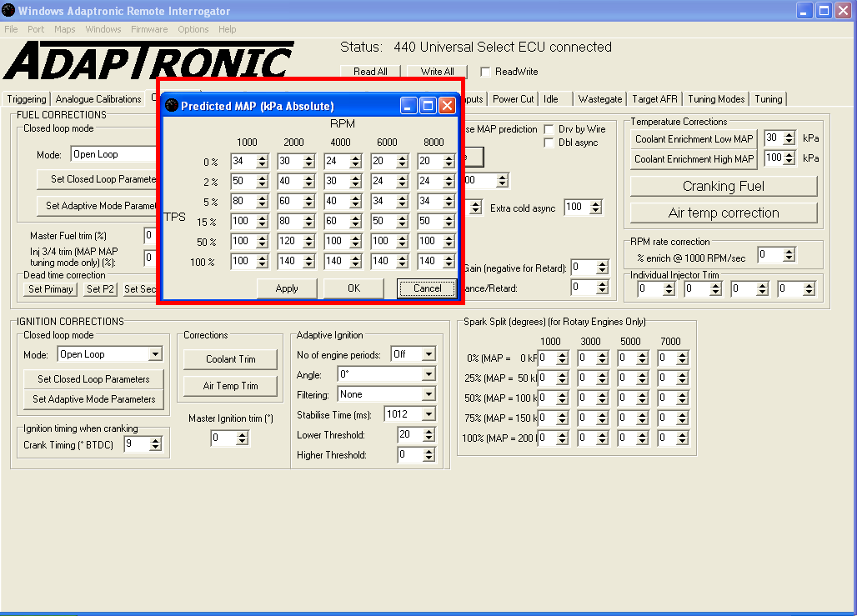The image size is (857, 616).
Task: Cancel the Predicted MAP dialog
Action: 427,288
